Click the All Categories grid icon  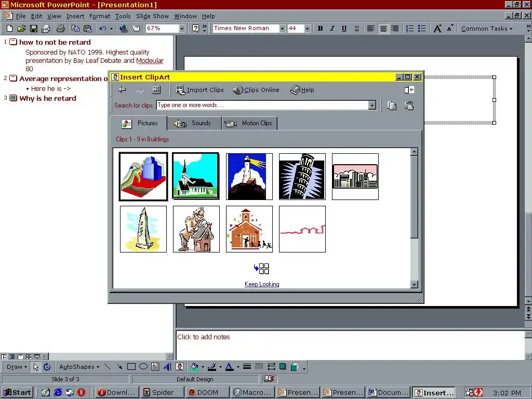click(x=156, y=90)
